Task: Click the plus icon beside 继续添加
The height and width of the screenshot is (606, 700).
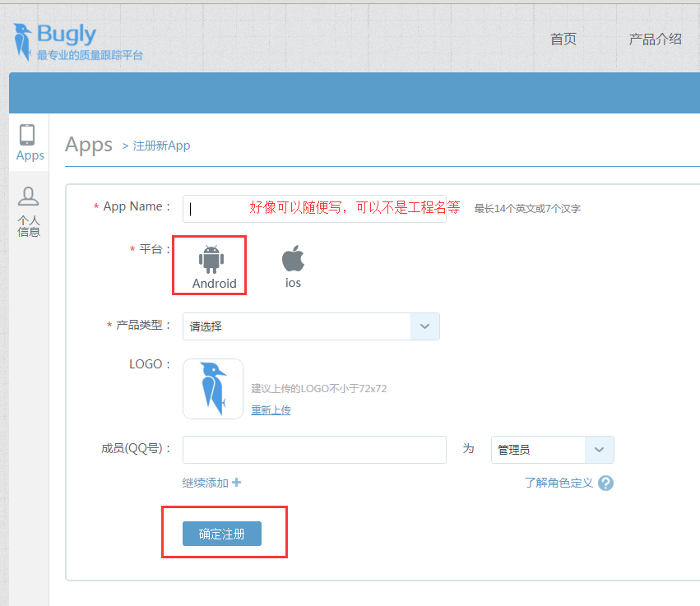Action: (237, 483)
